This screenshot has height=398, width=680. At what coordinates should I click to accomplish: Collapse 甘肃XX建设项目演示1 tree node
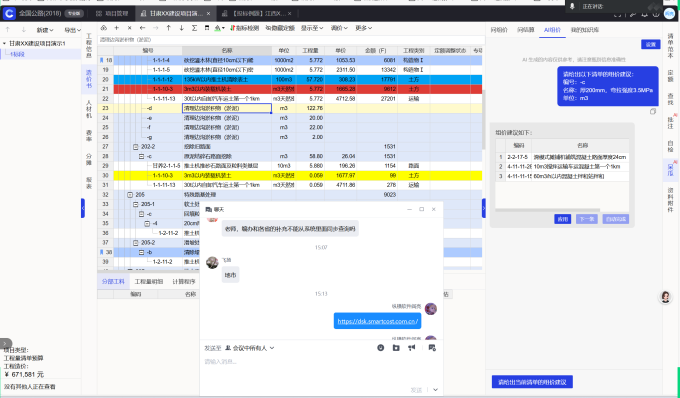[4, 43]
